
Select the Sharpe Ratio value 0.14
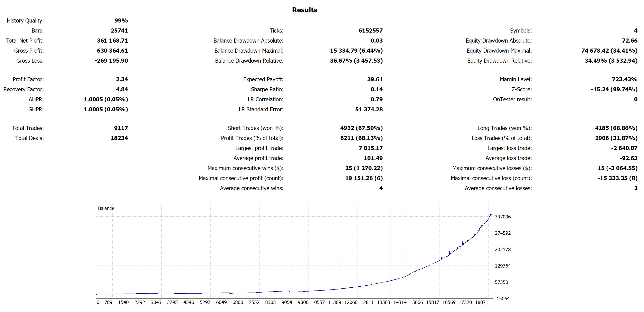(376, 89)
